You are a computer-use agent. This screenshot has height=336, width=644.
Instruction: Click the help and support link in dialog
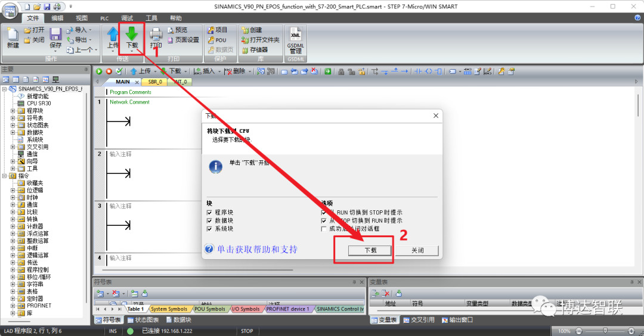257,249
